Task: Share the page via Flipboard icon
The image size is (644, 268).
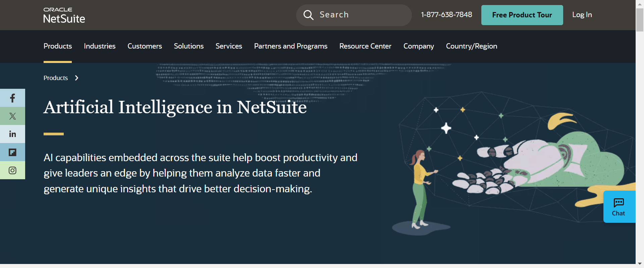Action: pyautogui.click(x=12, y=152)
